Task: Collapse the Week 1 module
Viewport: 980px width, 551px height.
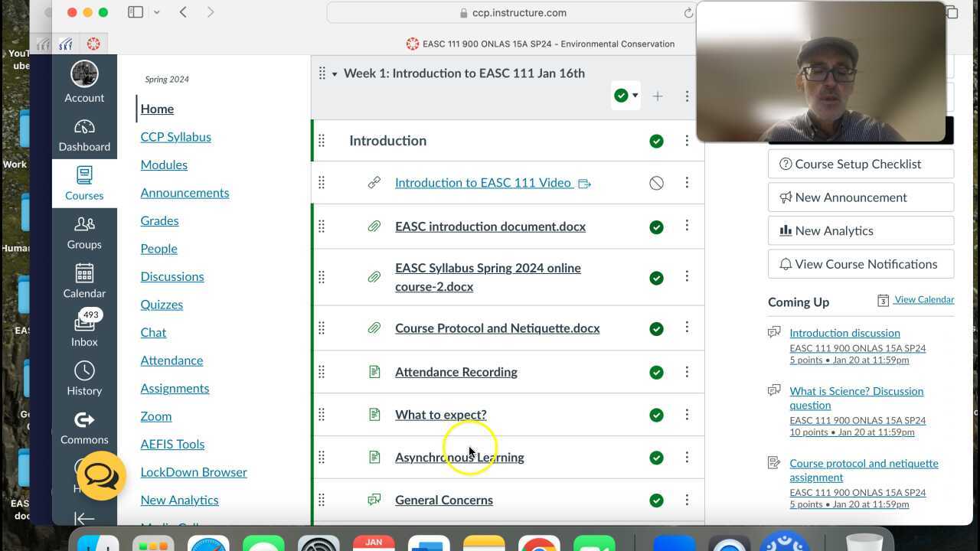Action: tap(335, 73)
